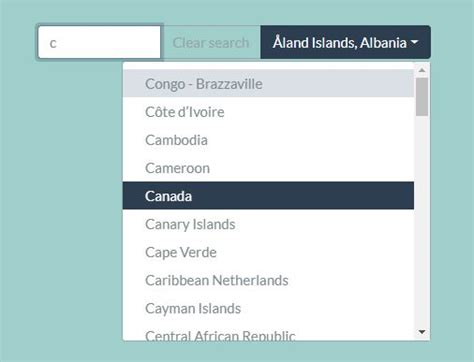Pick Canary Islands from the dropdown
This screenshot has width=474, height=362.
[268, 224]
